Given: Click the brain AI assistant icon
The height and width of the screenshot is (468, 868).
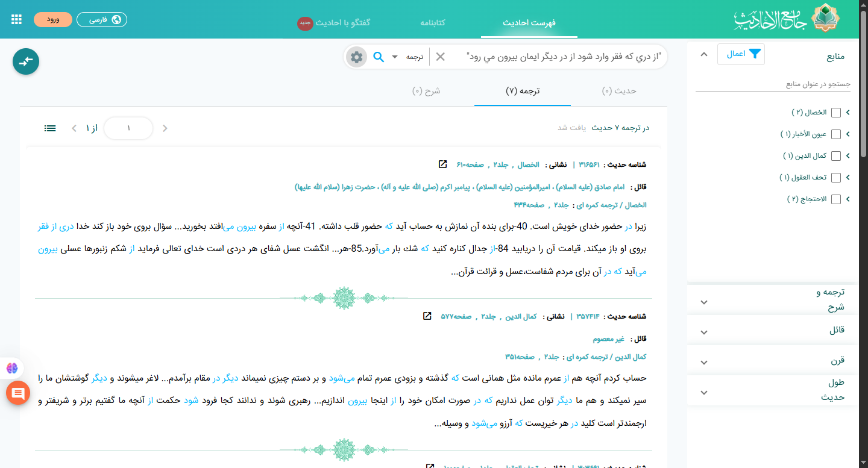Looking at the screenshot, I should pyautogui.click(x=12, y=368).
